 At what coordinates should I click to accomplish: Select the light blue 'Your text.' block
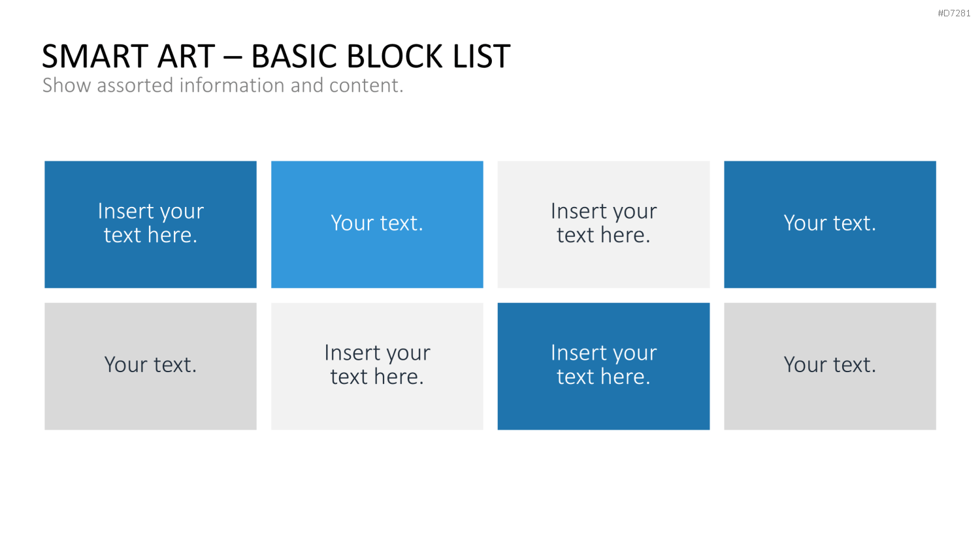coord(377,224)
